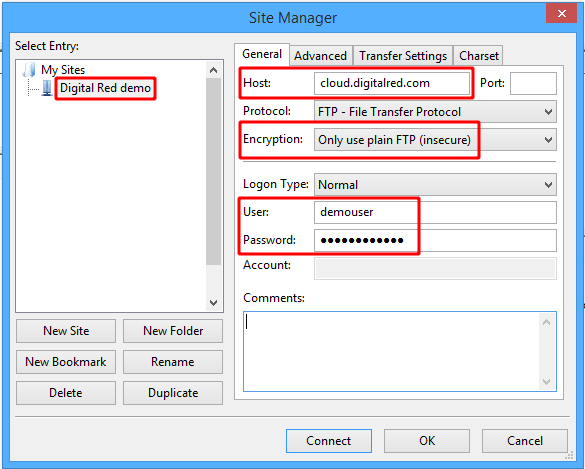Click the site list scrollbar track
The height and width of the screenshot is (469, 585).
click(213, 280)
